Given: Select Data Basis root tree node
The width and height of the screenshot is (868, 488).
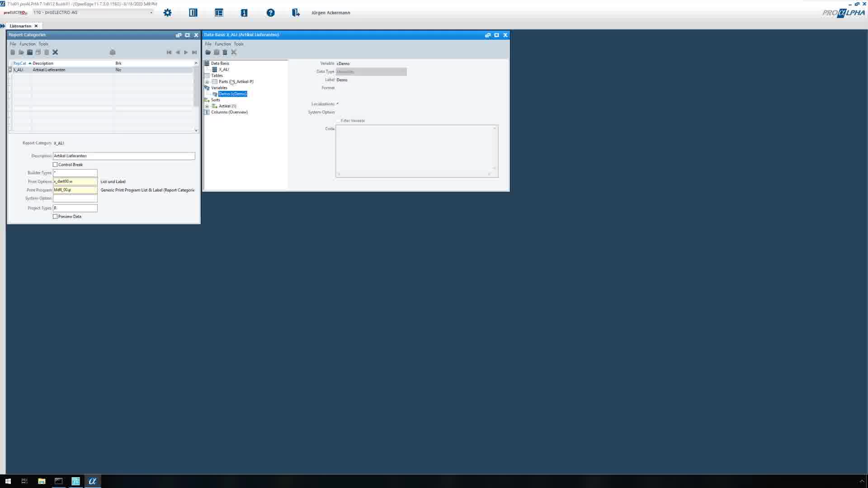Looking at the screenshot, I should [220, 63].
